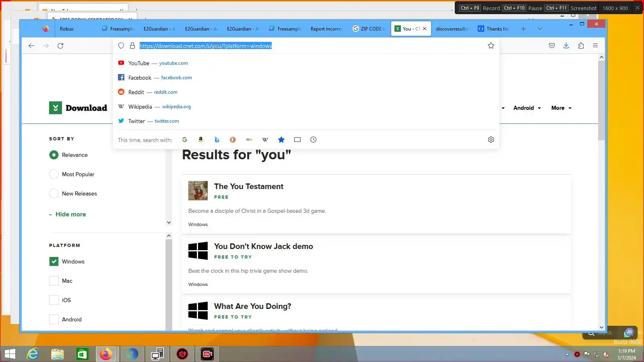
Task: Check the iOS platform checkbox
Action: [54, 300]
